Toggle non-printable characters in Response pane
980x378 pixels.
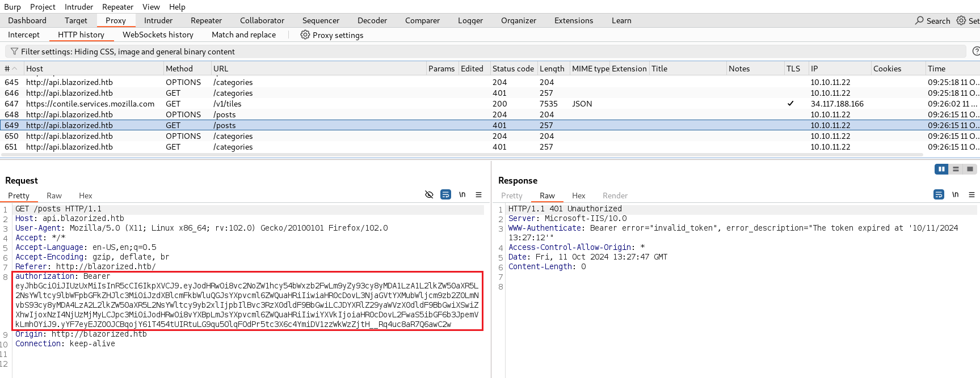tap(955, 195)
